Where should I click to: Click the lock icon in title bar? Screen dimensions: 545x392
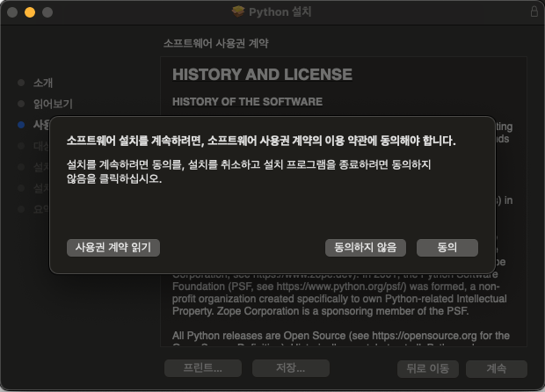[x=534, y=11]
